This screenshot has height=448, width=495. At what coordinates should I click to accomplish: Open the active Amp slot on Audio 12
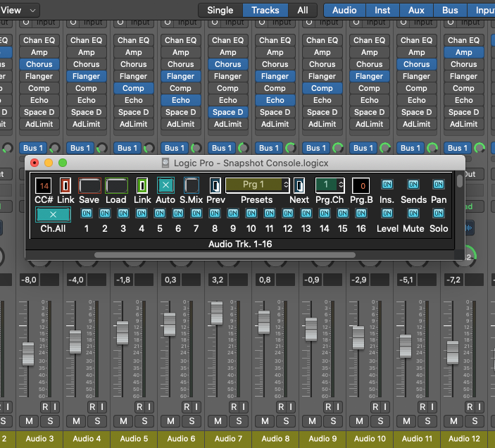coord(464,52)
